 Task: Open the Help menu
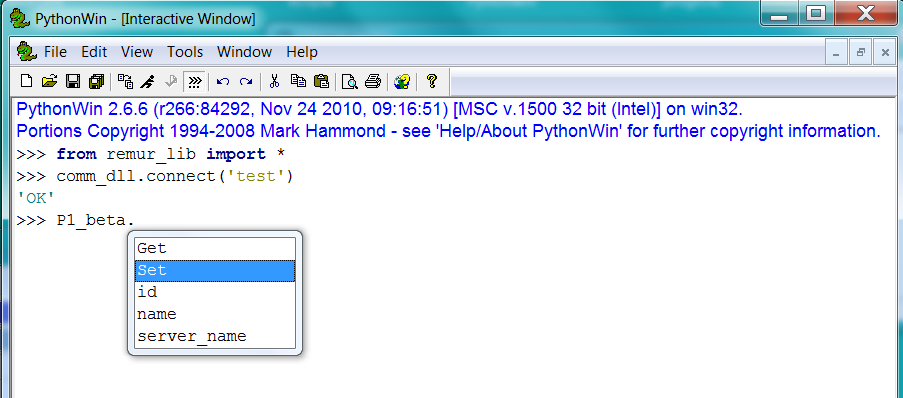(302, 52)
